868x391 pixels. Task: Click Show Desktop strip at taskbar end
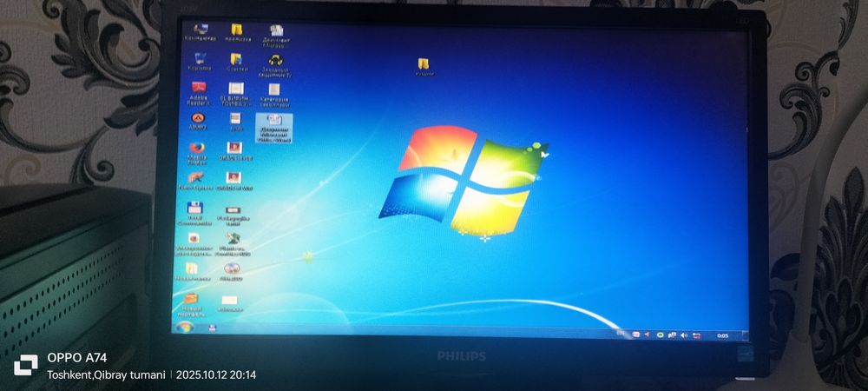[x=746, y=337]
